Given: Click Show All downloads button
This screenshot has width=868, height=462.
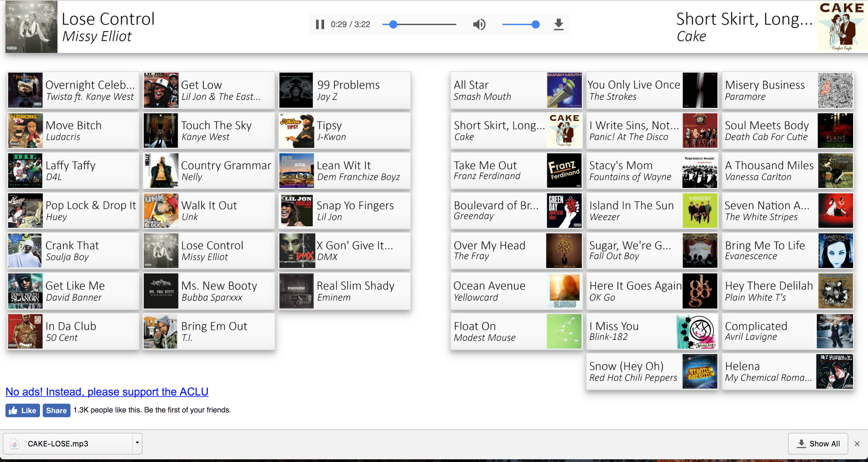Looking at the screenshot, I should [818, 444].
